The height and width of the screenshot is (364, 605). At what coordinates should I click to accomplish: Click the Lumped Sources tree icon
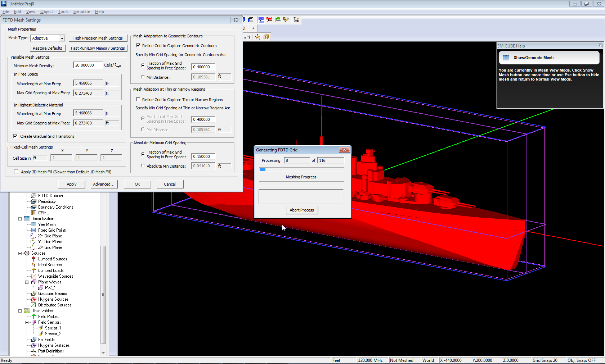pos(34,259)
